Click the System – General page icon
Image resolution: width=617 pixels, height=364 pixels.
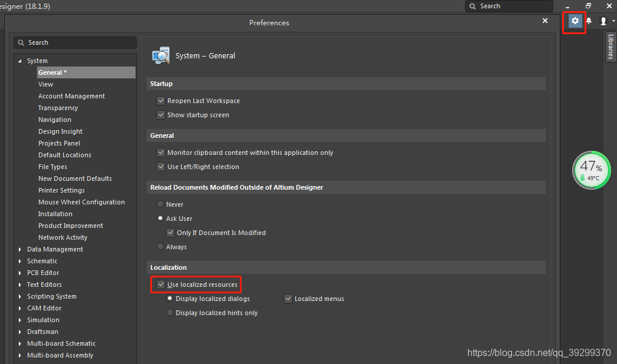coord(161,55)
